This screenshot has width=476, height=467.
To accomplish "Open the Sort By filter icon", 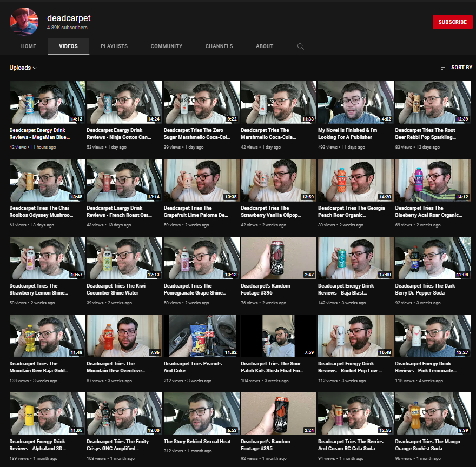I will 444,68.
